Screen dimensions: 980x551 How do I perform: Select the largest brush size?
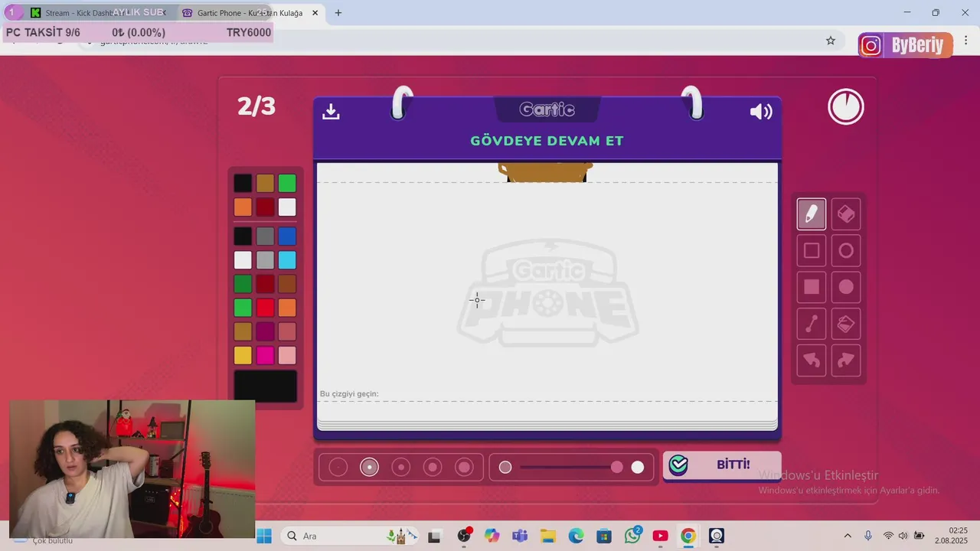click(464, 467)
